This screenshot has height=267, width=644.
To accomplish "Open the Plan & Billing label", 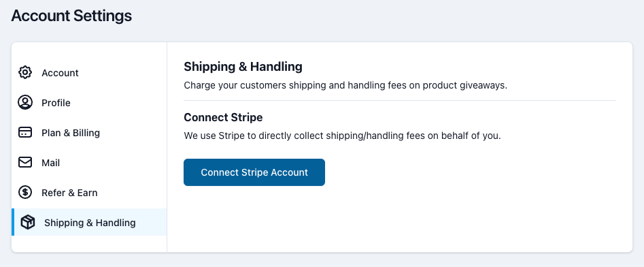I will (x=71, y=133).
